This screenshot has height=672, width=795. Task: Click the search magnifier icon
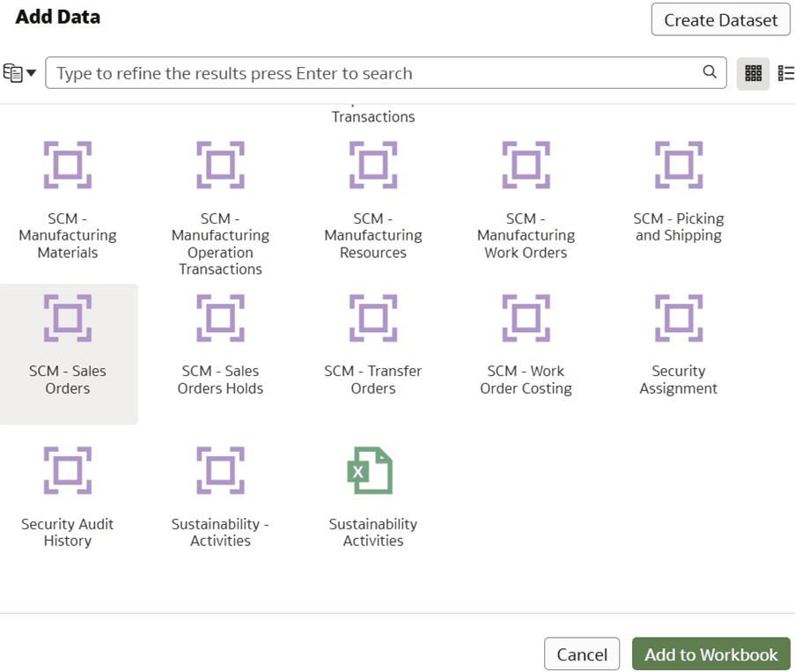pyautogui.click(x=710, y=73)
